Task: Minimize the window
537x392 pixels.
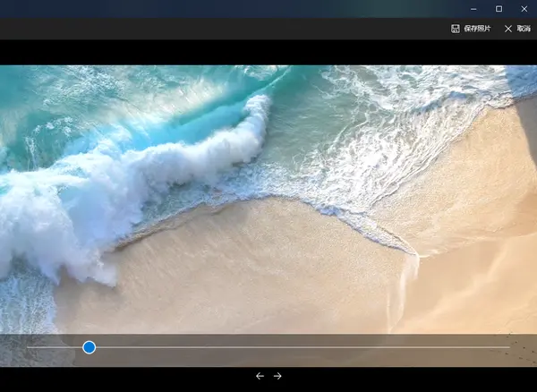Action: (x=473, y=9)
